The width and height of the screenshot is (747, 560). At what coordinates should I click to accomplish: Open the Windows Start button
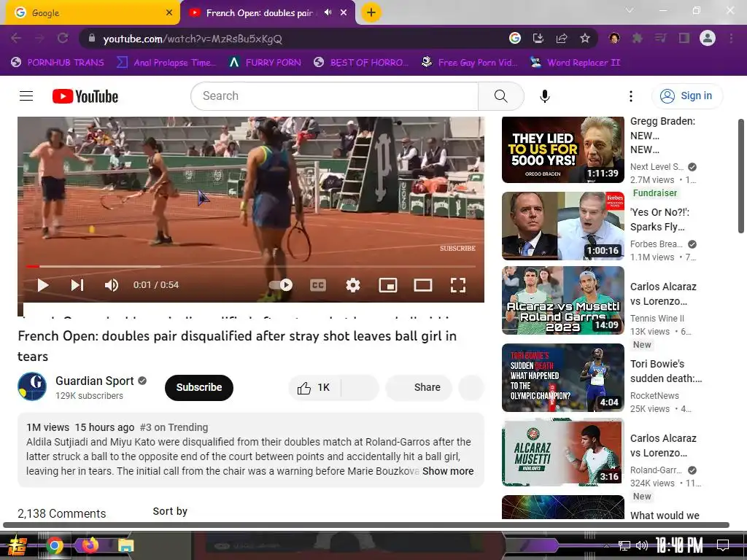coord(18,546)
